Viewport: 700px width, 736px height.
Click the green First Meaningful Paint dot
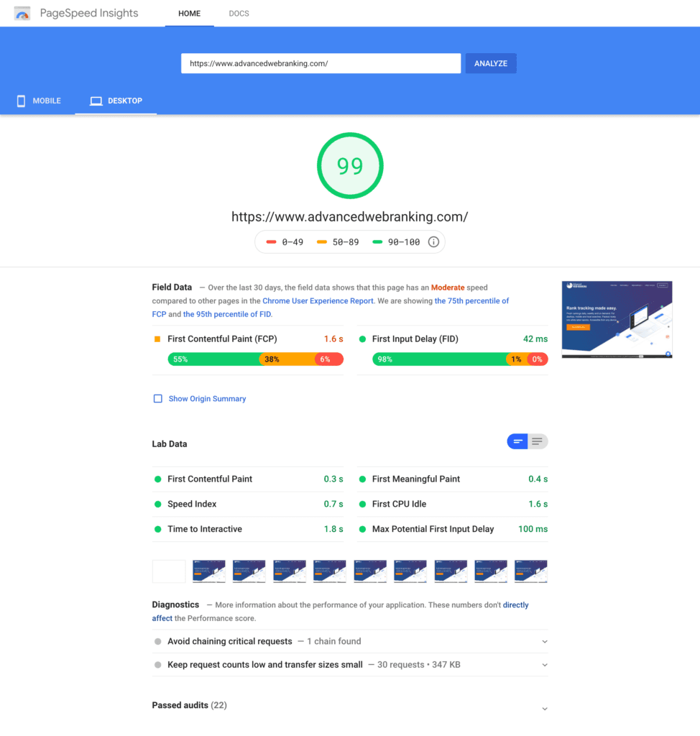point(362,479)
